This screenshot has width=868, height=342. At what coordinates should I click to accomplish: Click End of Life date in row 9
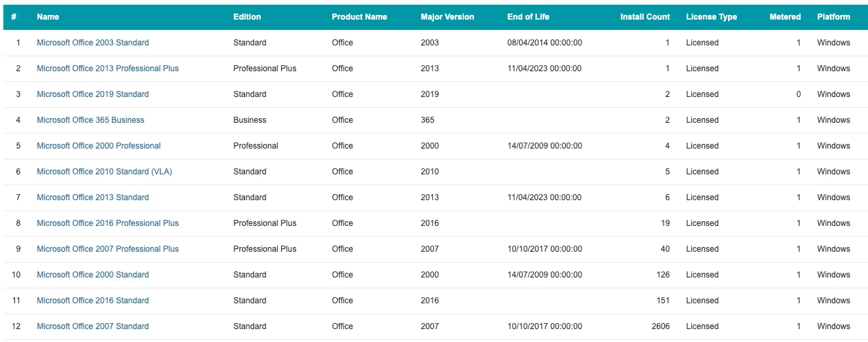tap(545, 249)
